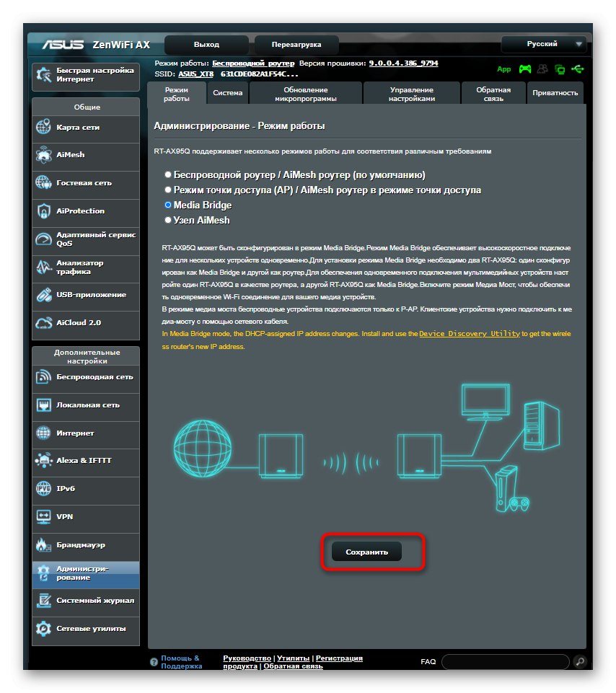The height and width of the screenshot is (693, 616).
Task: Open the Приватность tab
Action: [x=555, y=93]
